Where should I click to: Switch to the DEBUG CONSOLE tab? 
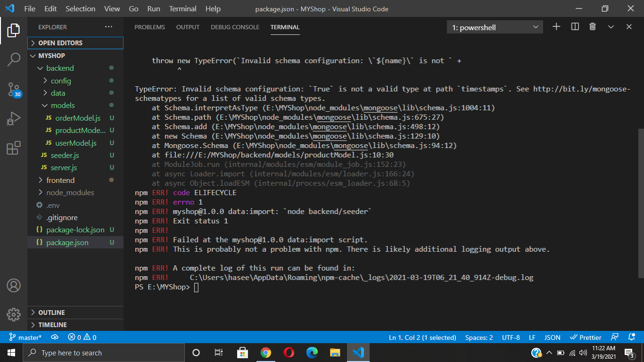(235, 27)
